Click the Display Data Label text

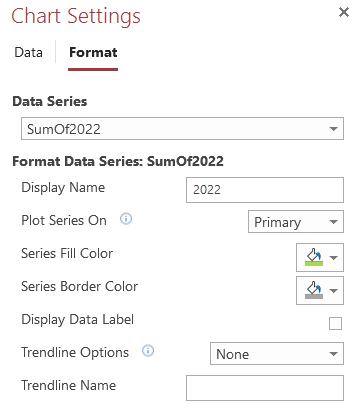point(77,320)
